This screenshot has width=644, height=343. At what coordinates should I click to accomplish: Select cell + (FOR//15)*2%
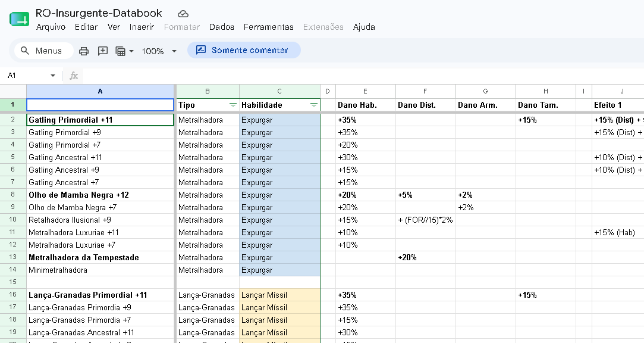[426, 220]
